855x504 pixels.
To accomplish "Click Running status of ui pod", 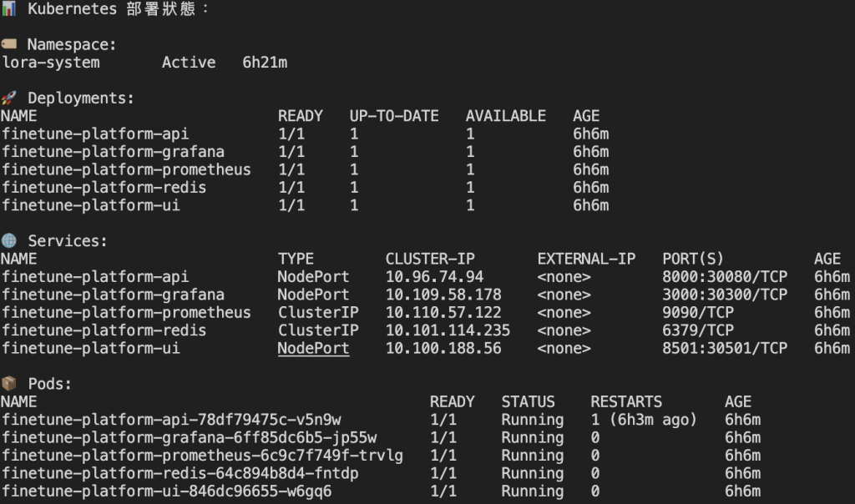I will point(532,491).
